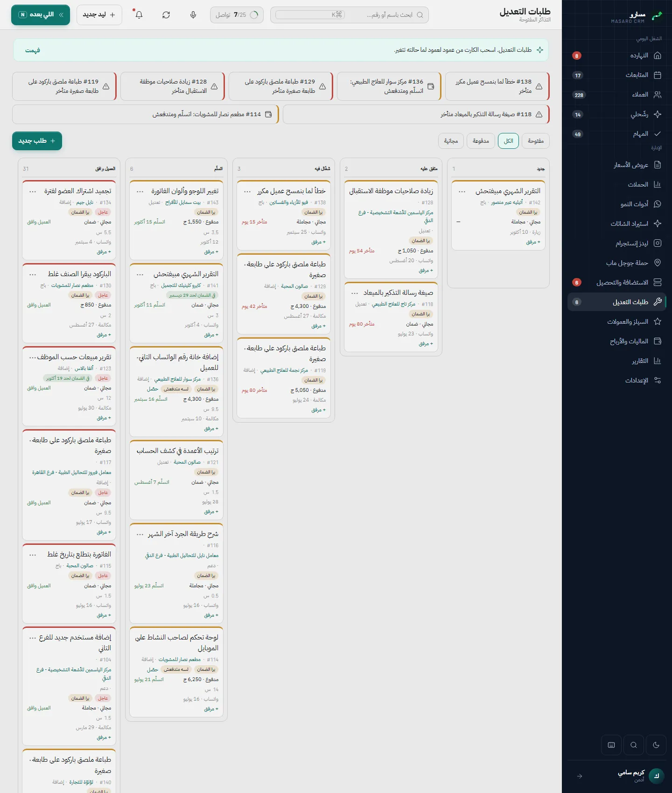Open المهام in the sidebar
The image size is (672, 793).
(x=617, y=134)
